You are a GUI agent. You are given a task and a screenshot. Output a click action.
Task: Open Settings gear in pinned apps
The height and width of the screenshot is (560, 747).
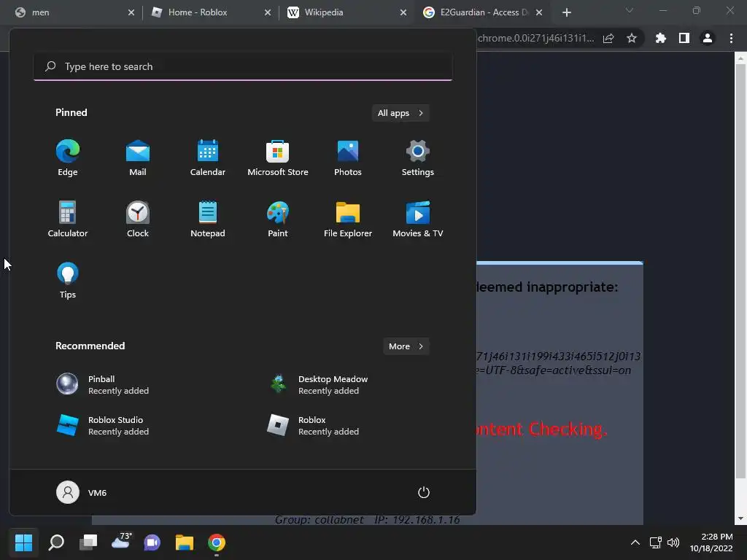tap(418, 158)
